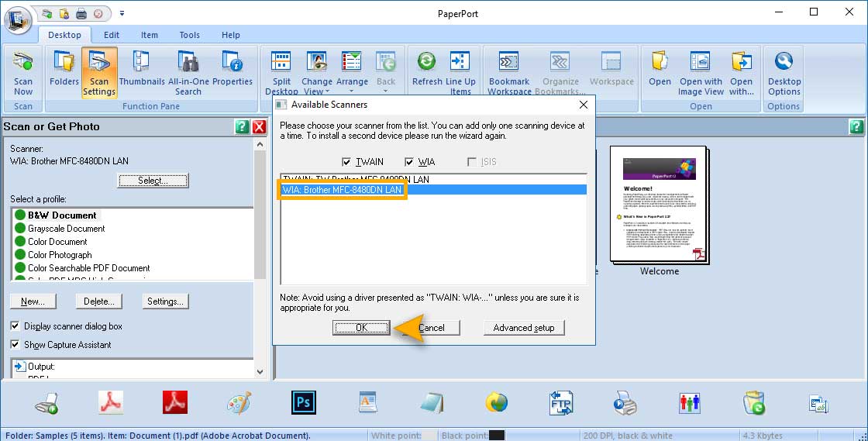
Task: Cancel the Available Scanners dialog
Action: 432,328
